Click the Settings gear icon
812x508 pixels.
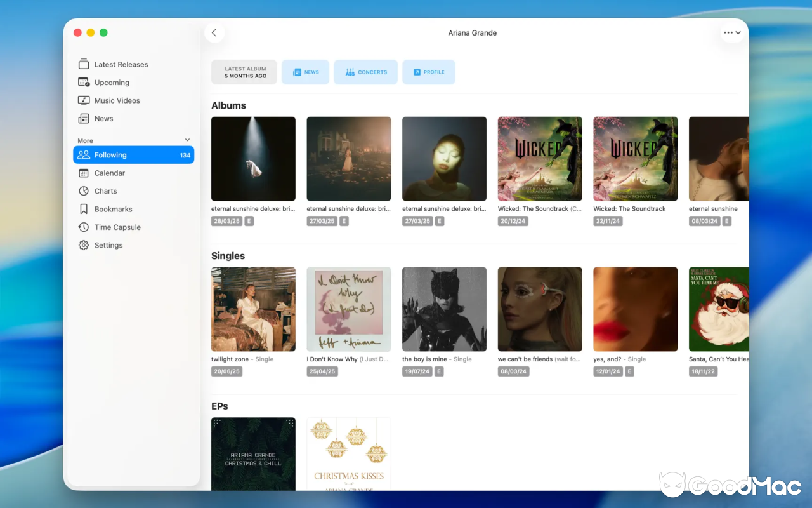coord(84,245)
